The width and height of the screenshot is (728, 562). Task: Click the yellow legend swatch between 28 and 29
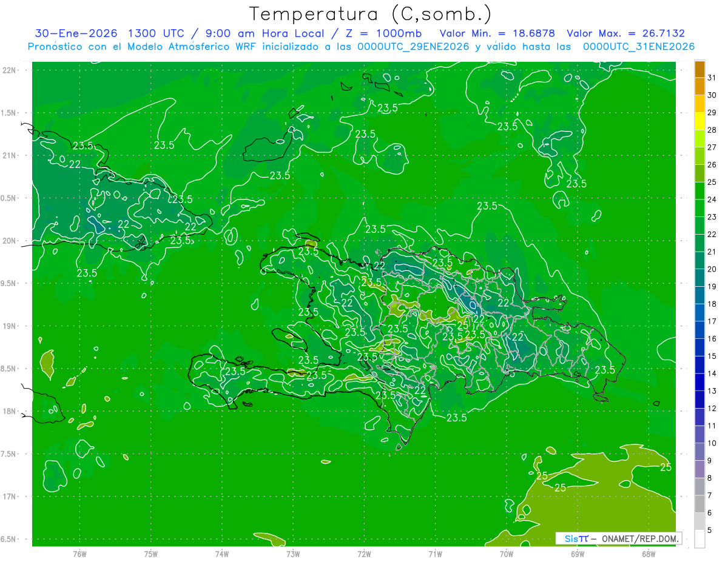(x=699, y=121)
